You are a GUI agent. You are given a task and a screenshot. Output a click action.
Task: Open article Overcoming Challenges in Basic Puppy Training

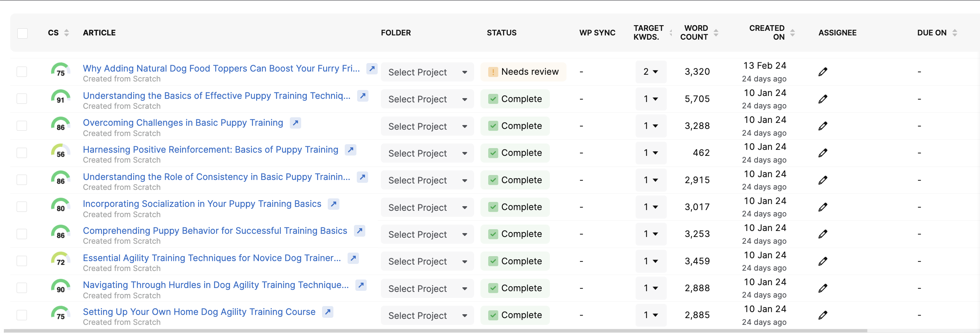pos(183,123)
